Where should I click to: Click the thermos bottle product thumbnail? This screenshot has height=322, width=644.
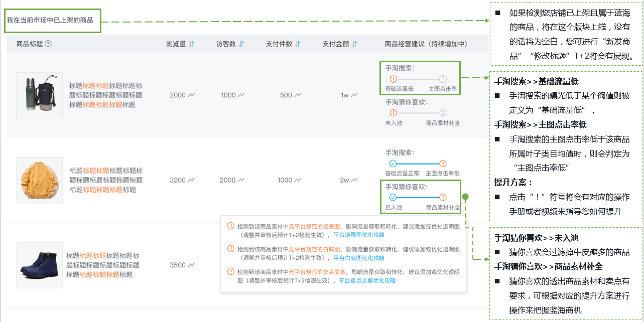[40, 95]
